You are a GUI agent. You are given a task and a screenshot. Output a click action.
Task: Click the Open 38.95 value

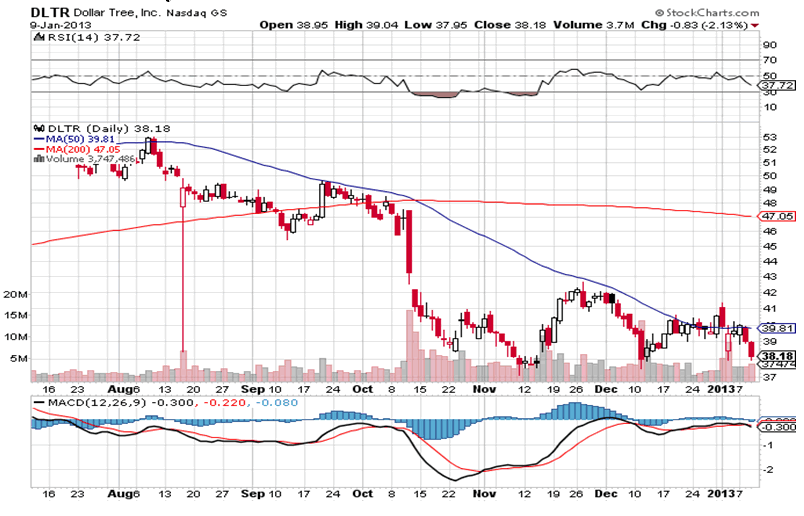[293, 25]
